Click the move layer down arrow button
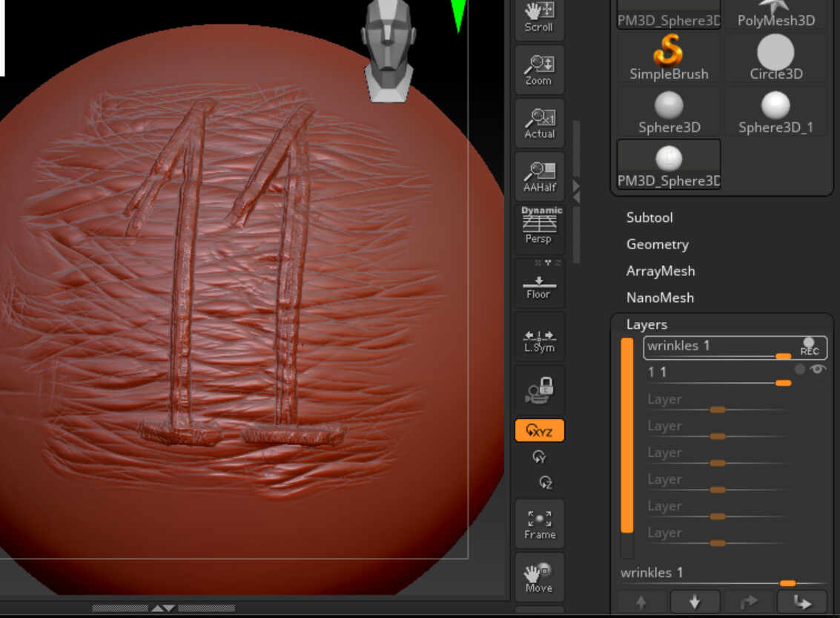Viewport: 840px width, 618px height. [695, 602]
